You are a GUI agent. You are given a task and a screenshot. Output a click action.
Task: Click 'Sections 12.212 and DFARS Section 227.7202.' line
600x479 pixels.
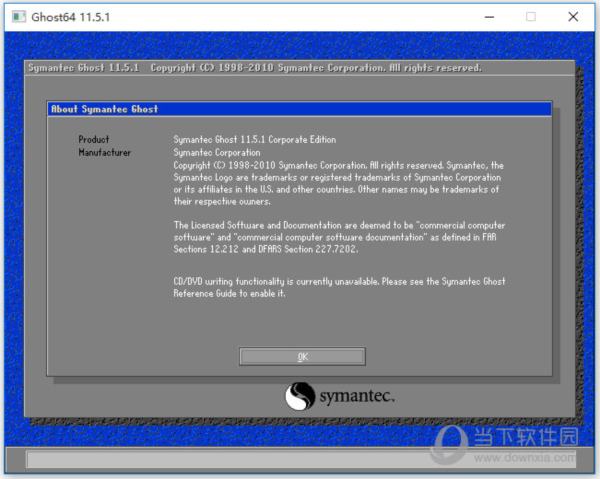[266, 249]
